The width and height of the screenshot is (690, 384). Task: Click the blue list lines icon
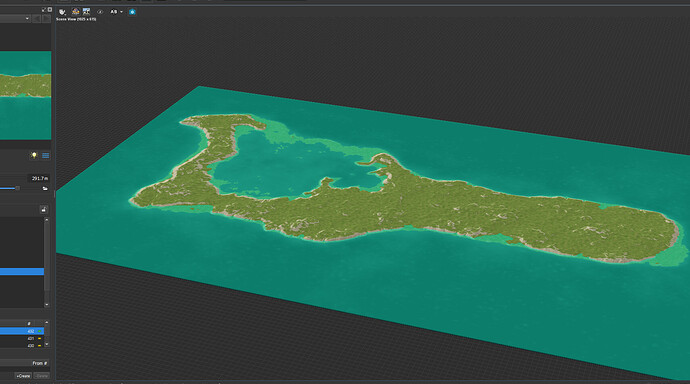pos(45,156)
